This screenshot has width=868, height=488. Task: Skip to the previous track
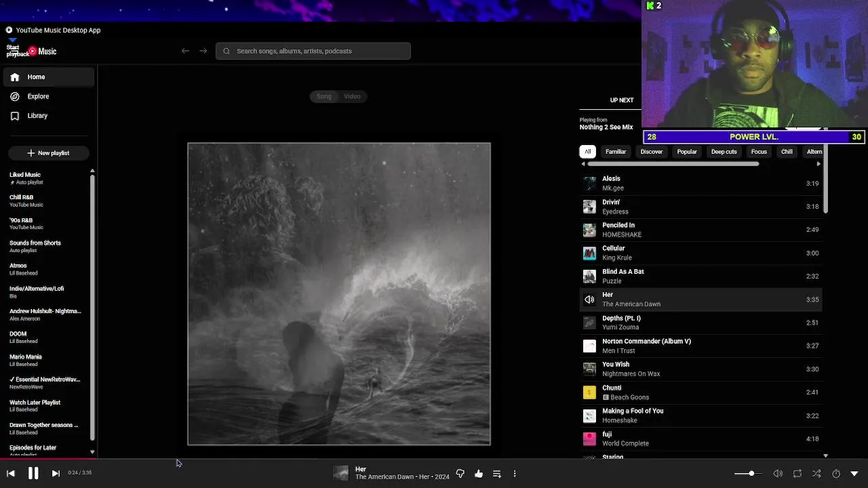click(11, 474)
